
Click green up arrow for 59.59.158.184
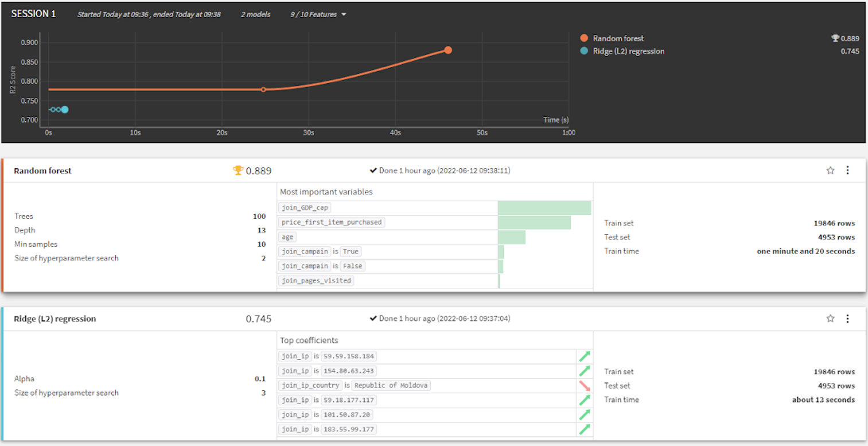(585, 357)
